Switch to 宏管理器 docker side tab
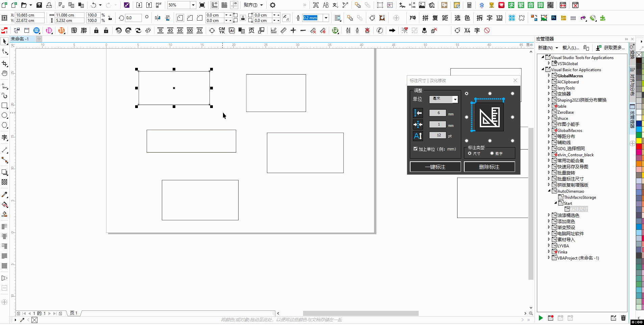The image size is (644, 325). pyautogui.click(x=632, y=117)
